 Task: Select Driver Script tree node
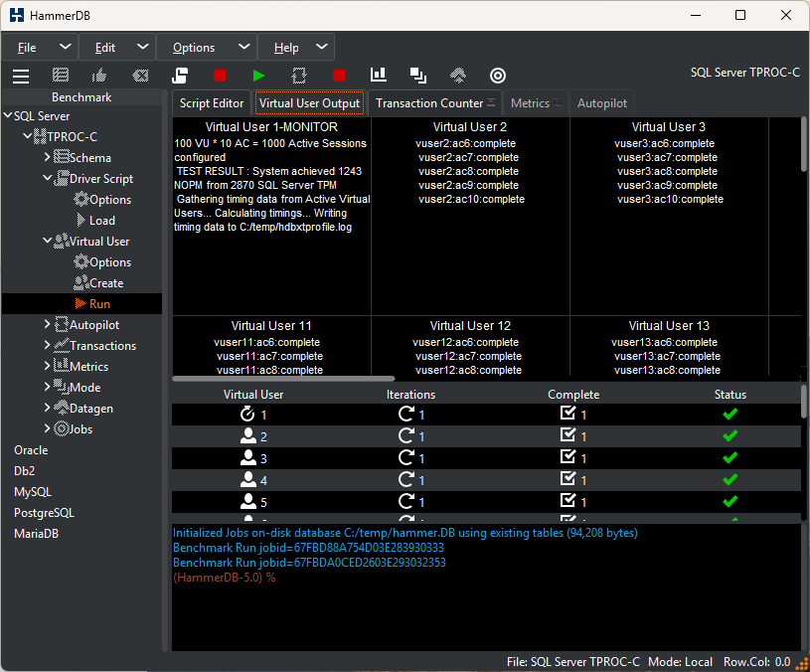pyautogui.click(x=101, y=179)
